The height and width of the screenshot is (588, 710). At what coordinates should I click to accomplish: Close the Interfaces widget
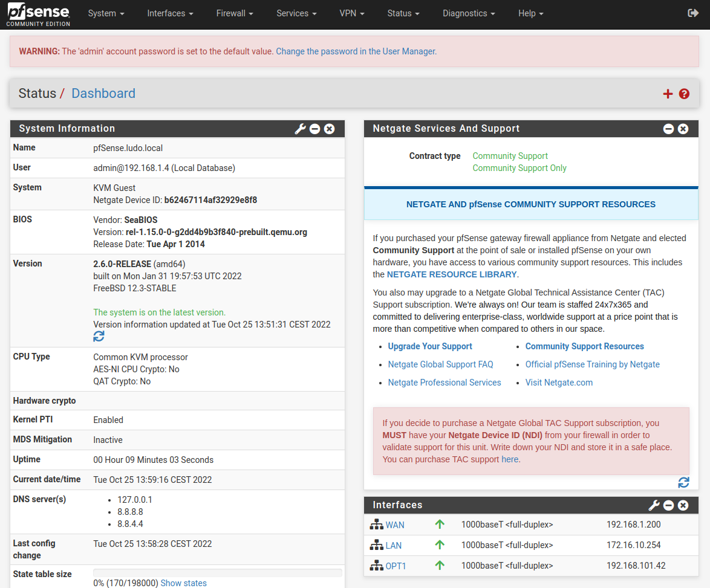click(x=683, y=505)
